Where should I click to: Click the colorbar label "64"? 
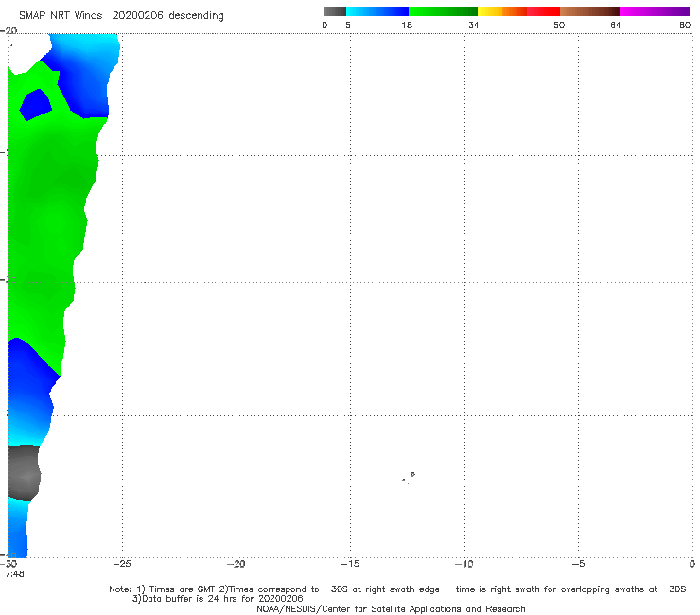[616, 25]
